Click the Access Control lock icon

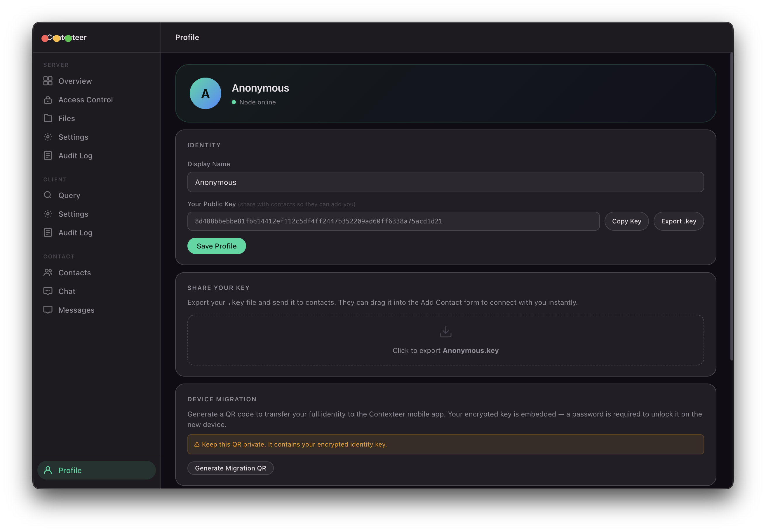(x=48, y=100)
